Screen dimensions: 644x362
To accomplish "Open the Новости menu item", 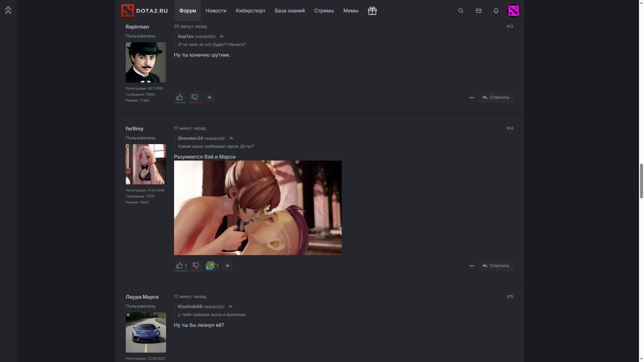I will point(216,11).
